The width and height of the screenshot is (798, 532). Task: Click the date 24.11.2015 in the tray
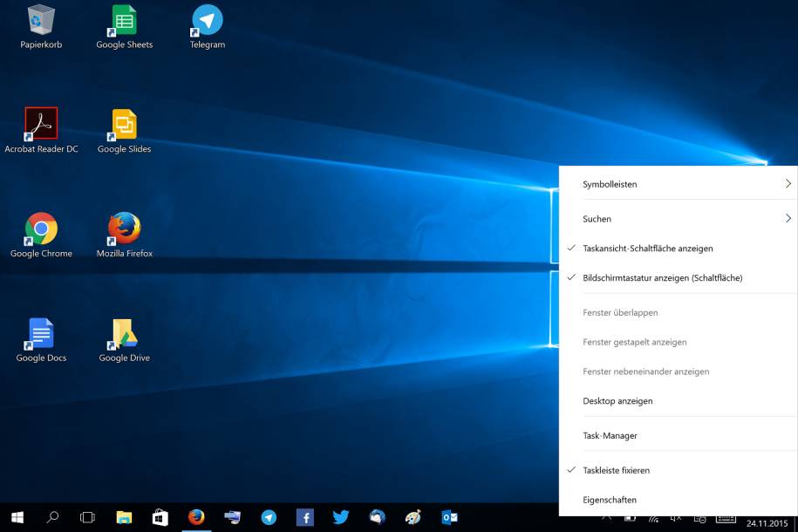[x=767, y=524]
